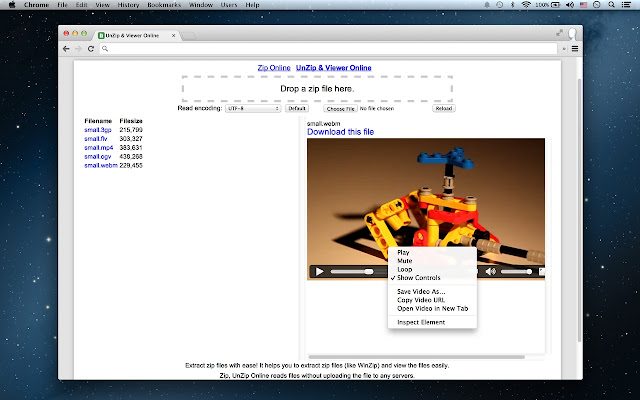Click the UnZip & Viewer Online link
Image resolution: width=640 pixels, height=400 pixels.
[x=333, y=68]
